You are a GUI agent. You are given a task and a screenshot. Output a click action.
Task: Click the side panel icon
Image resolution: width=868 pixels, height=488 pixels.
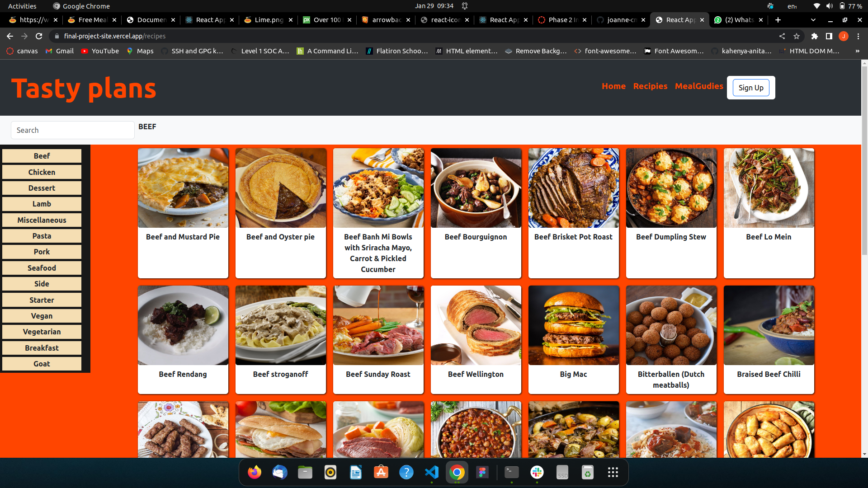tap(829, 36)
